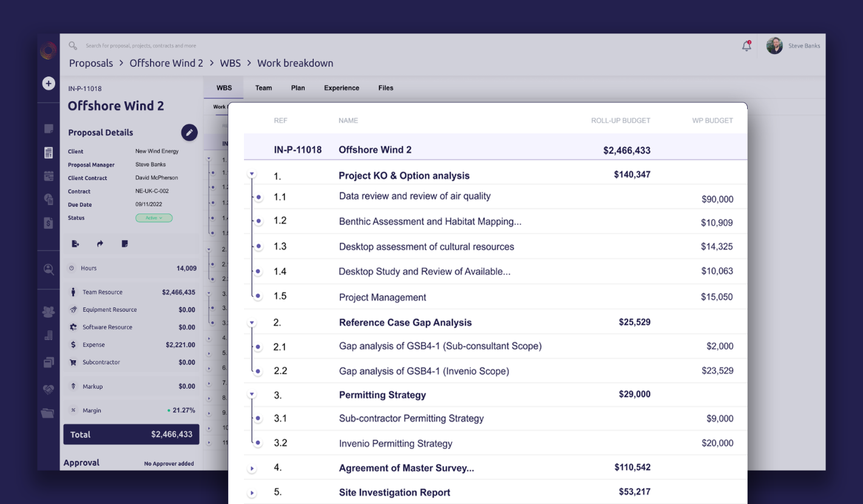Click the Team Resource person icon

click(x=73, y=292)
